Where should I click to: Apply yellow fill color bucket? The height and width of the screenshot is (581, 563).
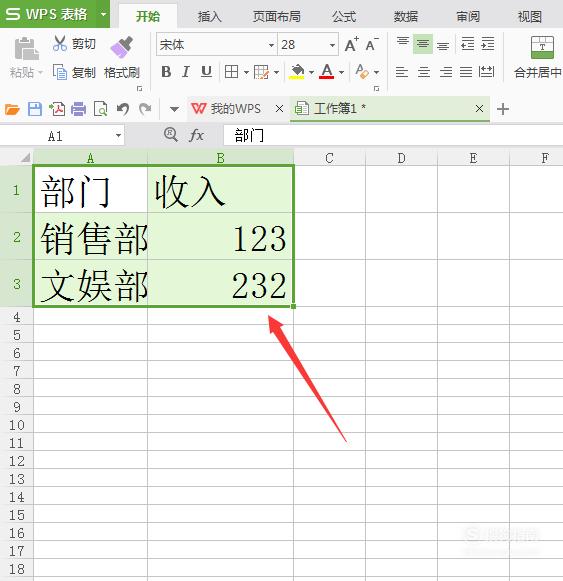pos(297,72)
